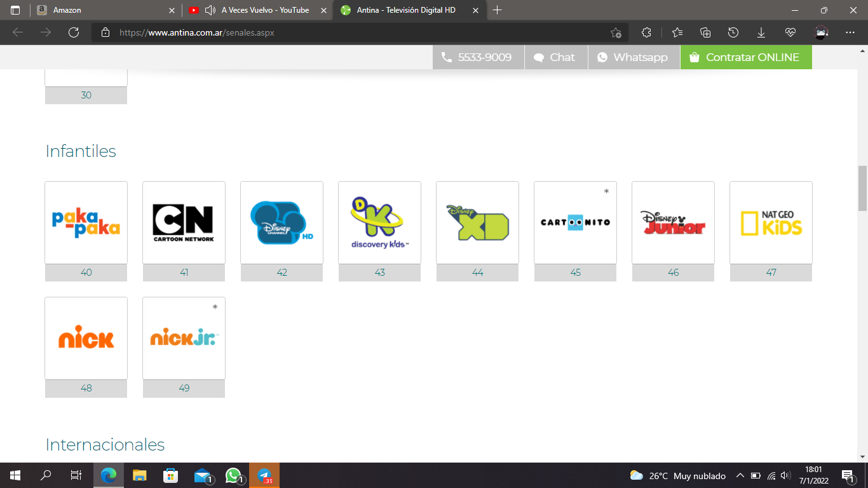
Task: Open the Favorites list icon
Action: (677, 32)
